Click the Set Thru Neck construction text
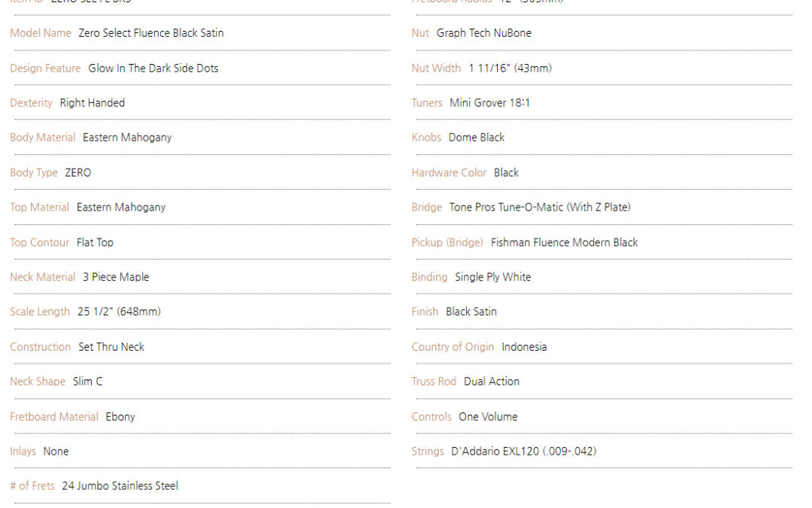 [111, 347]
